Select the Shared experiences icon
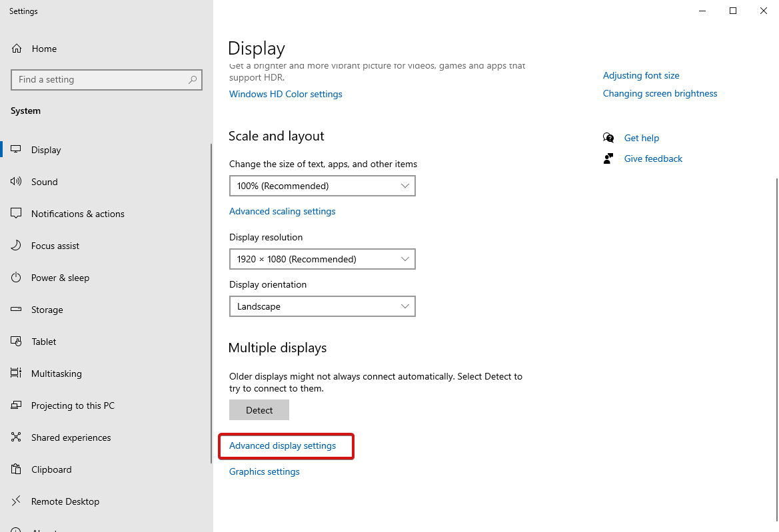Screen dimensions: 779x532 (x=16, y=437)
